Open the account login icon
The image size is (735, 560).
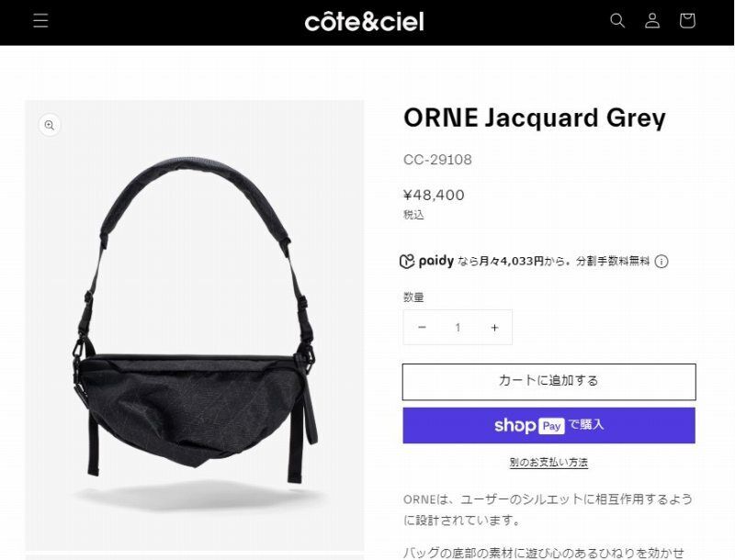(652, 20)
